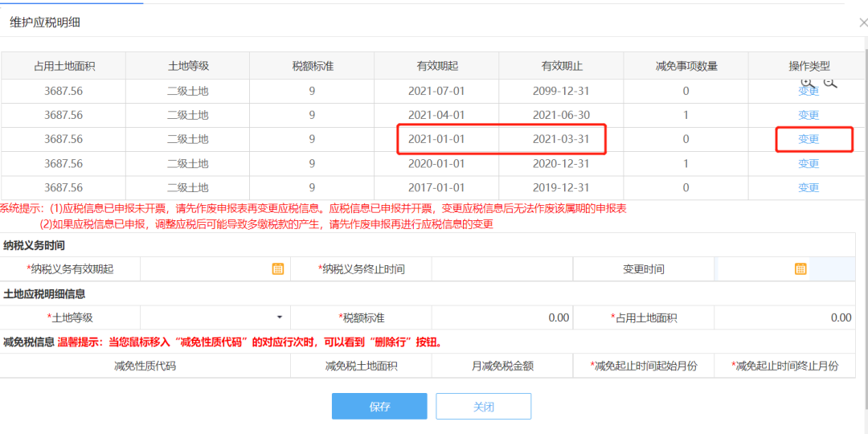Screen dimensions: 868x434
Task: Click 变更 for row starting 2021-04-01
Action: (x=809, y=115)
